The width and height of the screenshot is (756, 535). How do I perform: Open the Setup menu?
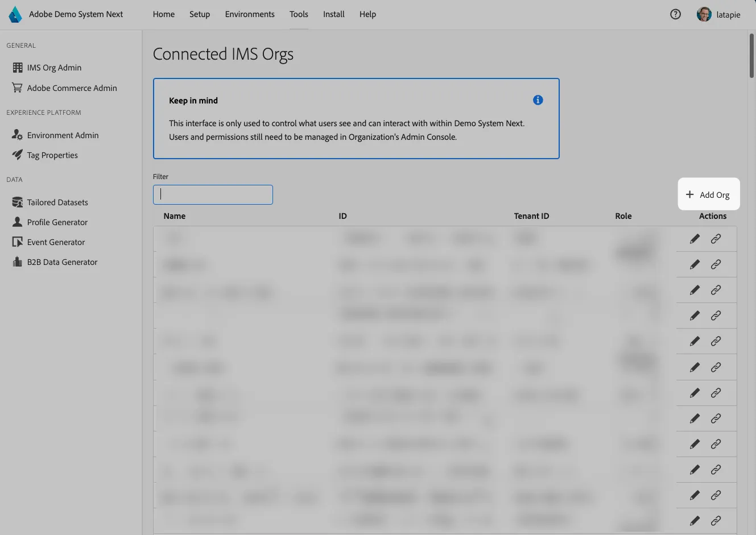click(200, 14)
